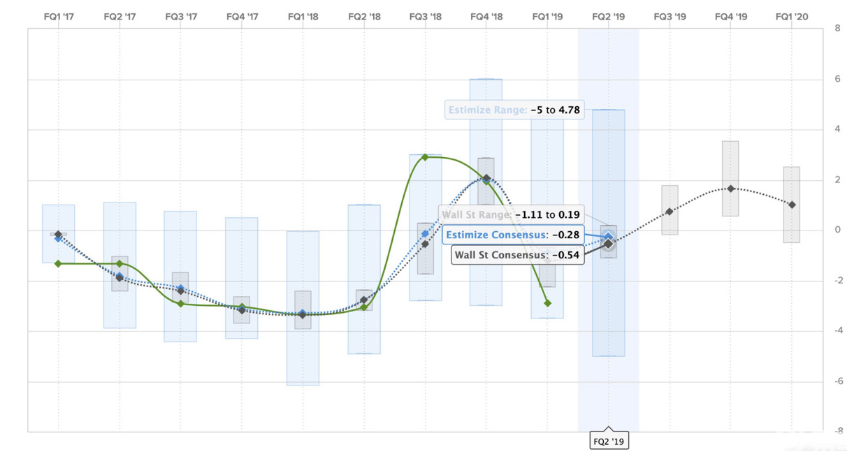Click the gray consensus diamond for FQ1 '20
The width and height of the screenshot is (868, 463).
point(792,205)
